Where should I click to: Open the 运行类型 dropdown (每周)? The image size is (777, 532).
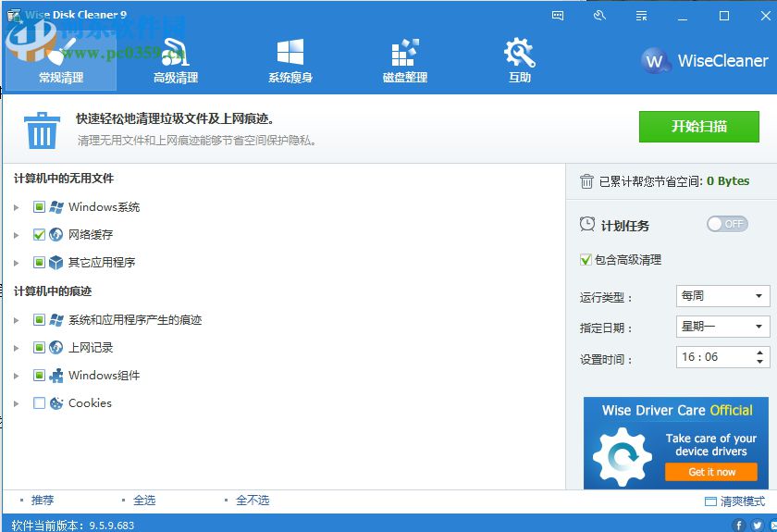click(722, 296)
